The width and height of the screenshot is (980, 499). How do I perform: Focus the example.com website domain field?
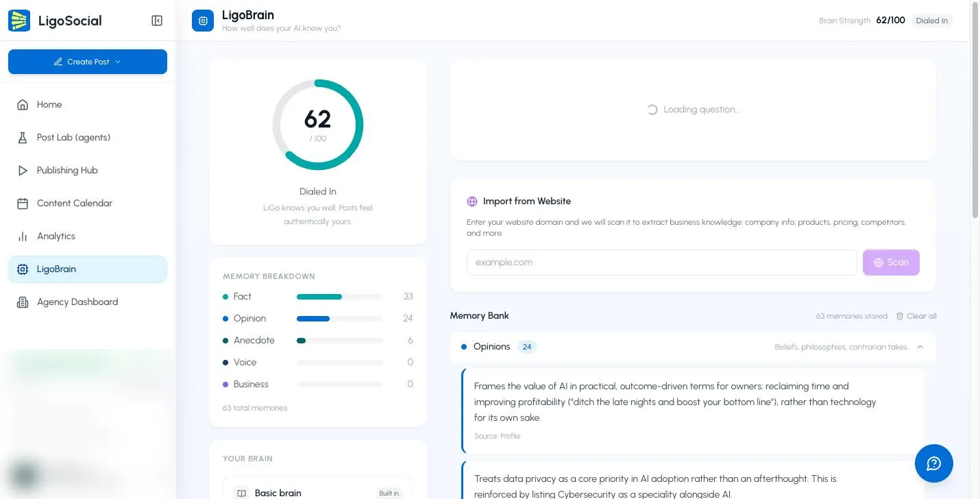[x=661, y=263]
